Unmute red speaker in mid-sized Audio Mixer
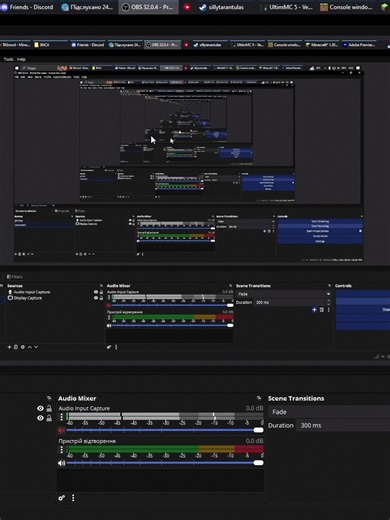The width and height of the screenshot is (390, 520). (109, 305)
